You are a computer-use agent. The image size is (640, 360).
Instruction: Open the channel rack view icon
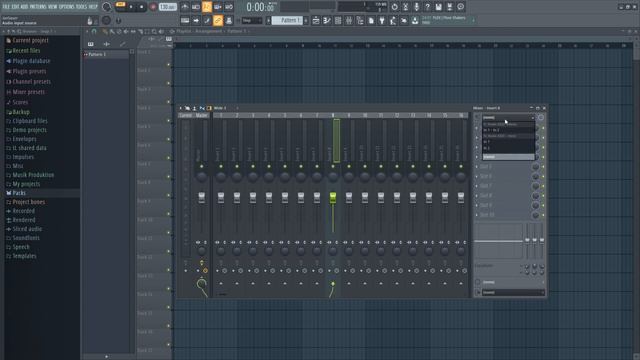coord(338,20)
